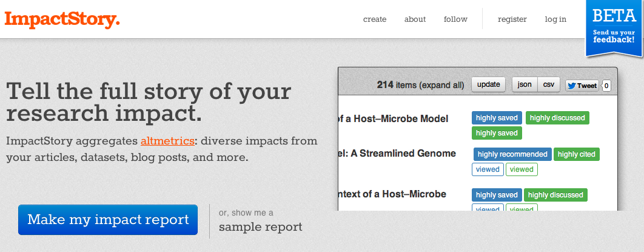Viewport: 644px width, 252px height.
Task: Click the ImpactStory logo
Action: point(62,19)
